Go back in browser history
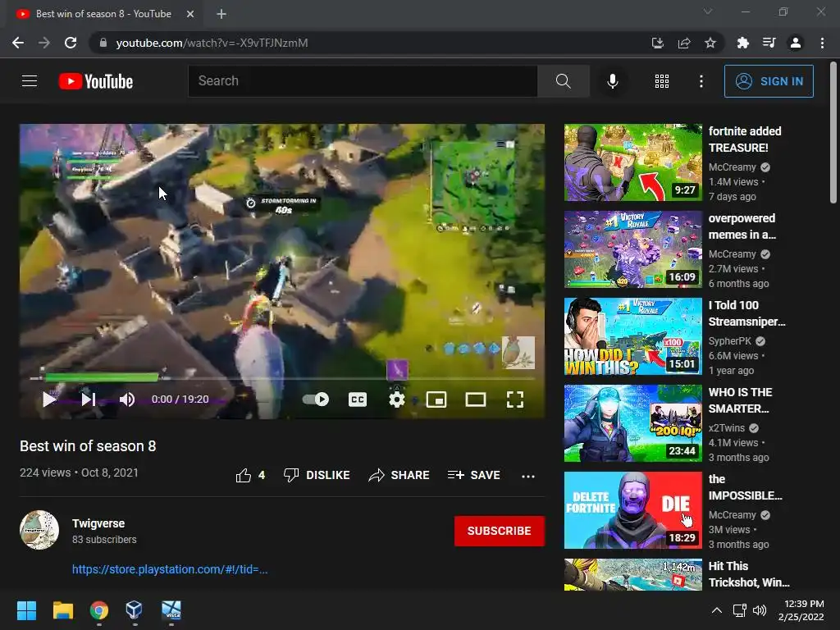840x630 pixels. (x=18, y=43)
